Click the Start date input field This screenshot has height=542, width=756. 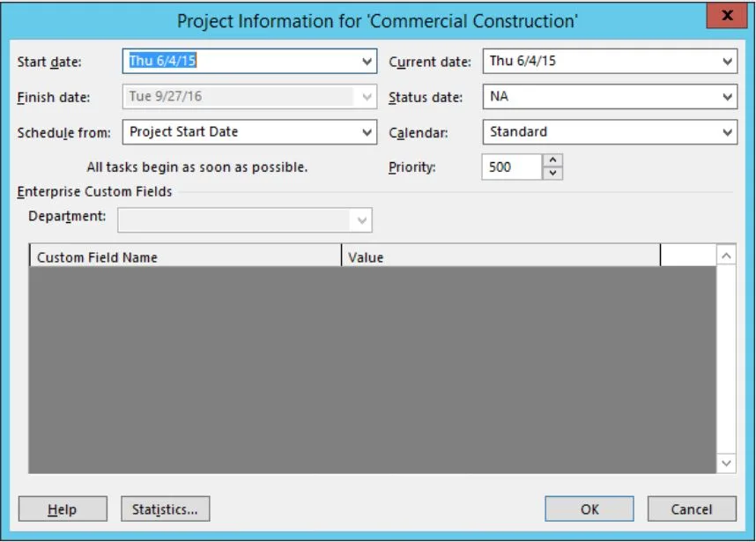[238, 62]
